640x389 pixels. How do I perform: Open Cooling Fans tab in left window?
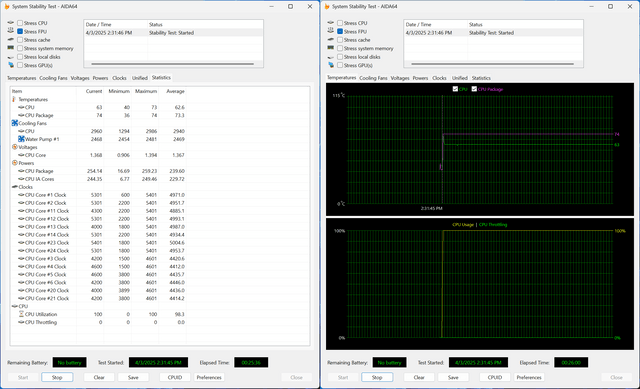pyautogui.click(x=53, y=78)
